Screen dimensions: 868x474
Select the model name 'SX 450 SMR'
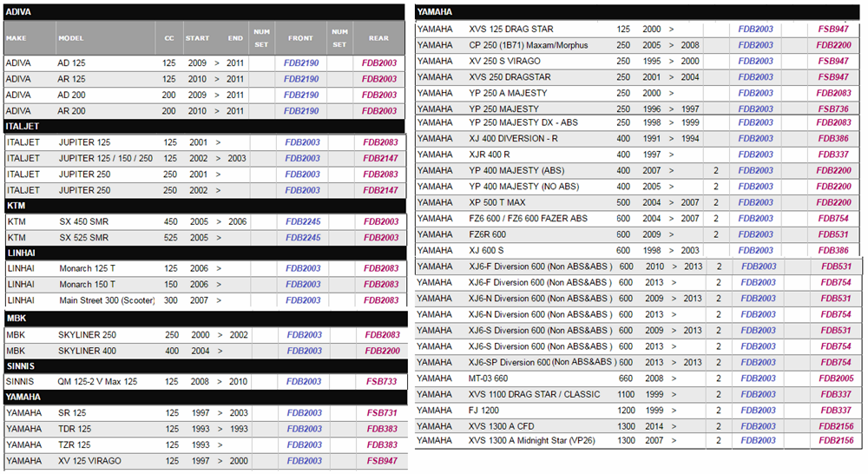pyautogui.click(x=84, y=221)
